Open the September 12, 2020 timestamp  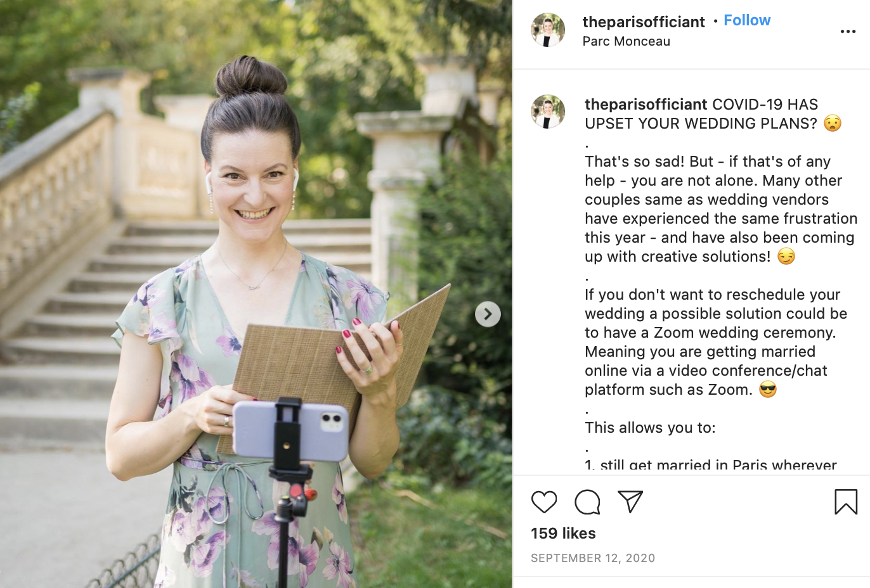593,558
